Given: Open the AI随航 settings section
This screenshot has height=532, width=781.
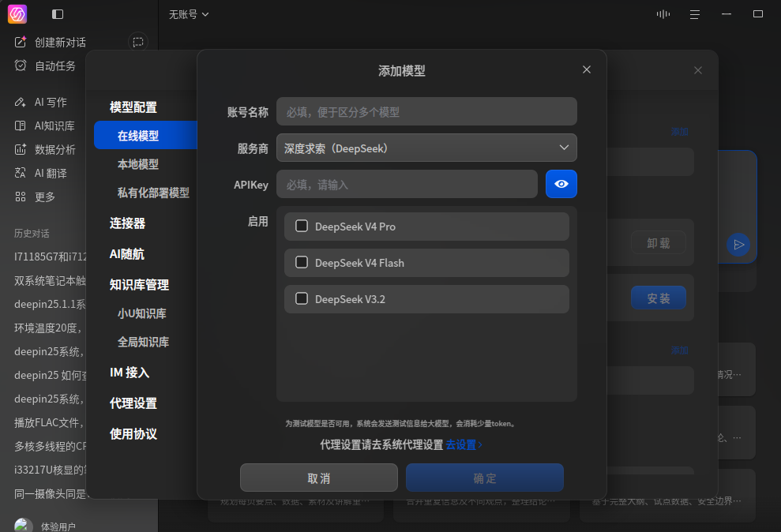Looking at the screenshot, I should click(x=127, y=254).
